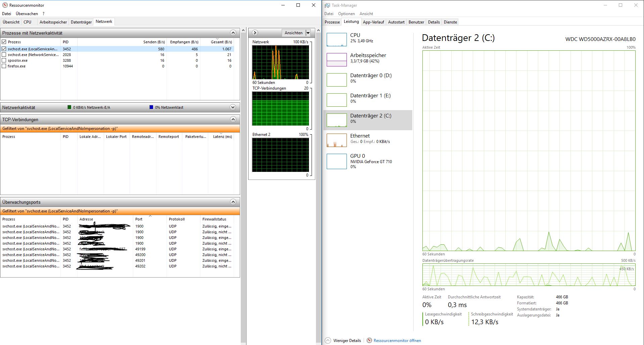Switch to the Benutzer tab
Image resolution: width=644 pixels, height=345 pixels.
click(416, 22)
